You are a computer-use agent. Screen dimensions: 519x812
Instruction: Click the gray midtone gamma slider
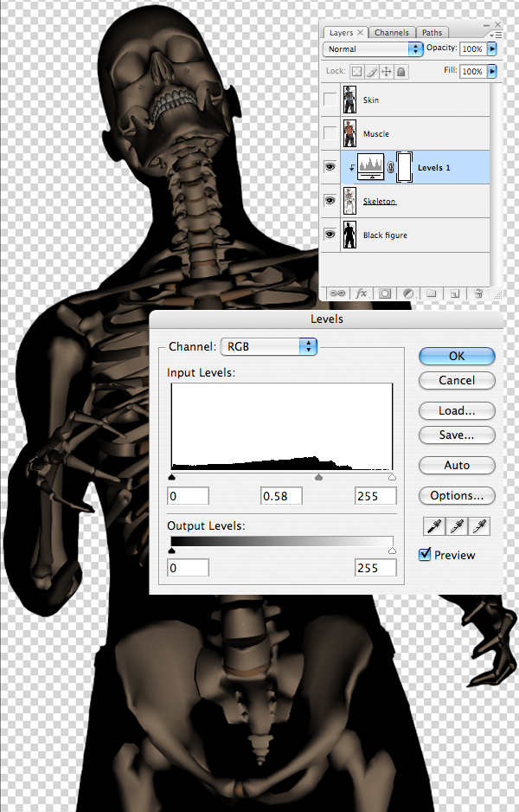tap(318, 477)
